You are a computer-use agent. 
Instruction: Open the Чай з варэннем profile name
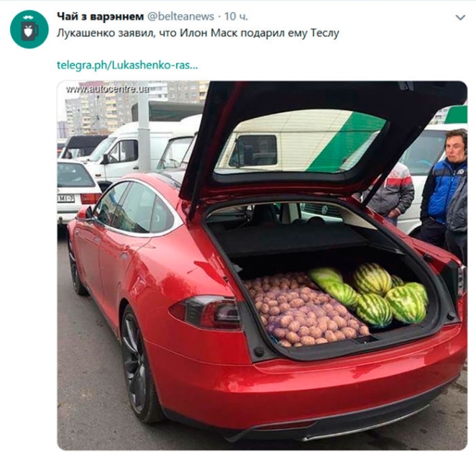tap(100, 17)
